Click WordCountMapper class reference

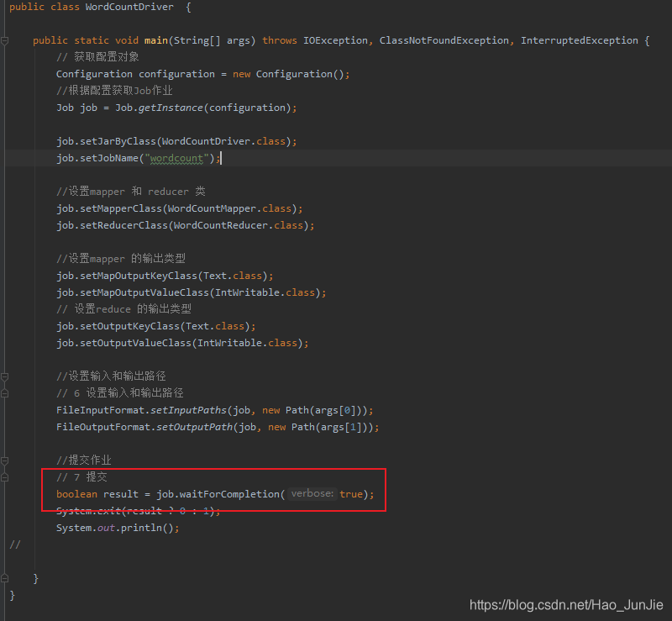click(x=212, y=208)
